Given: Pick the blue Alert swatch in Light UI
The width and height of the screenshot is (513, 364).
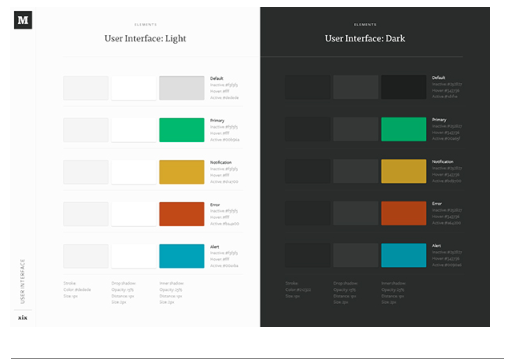Looking at the screenshot, I should pos(182,256).
